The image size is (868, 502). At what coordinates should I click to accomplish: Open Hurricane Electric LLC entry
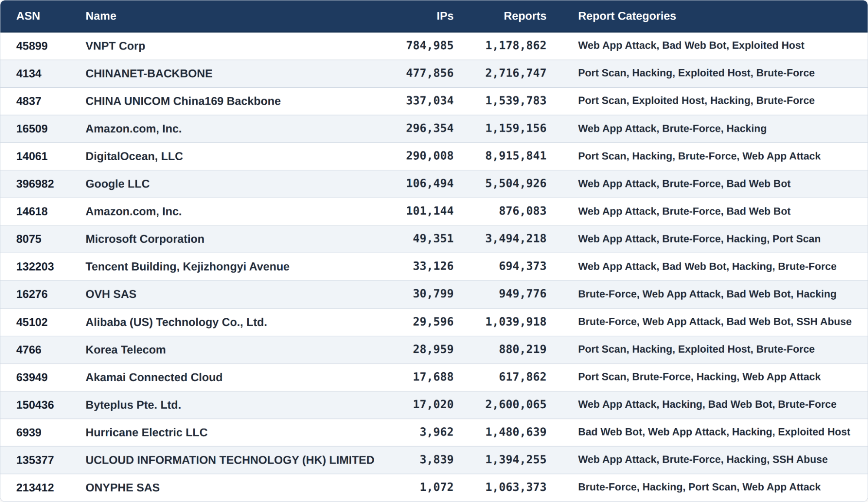pyautogui.click(x=146, y=432)
